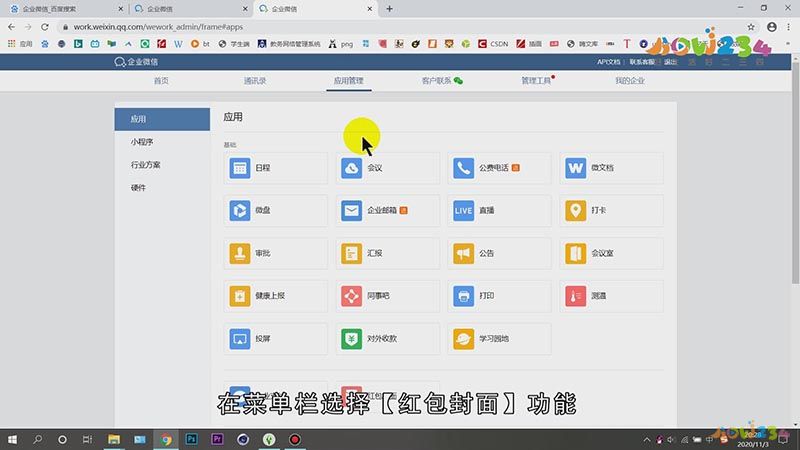This screenshot has height=450, width=800.
Task: Open the 对外收款 payment app icon
Action: coord(352,338)
